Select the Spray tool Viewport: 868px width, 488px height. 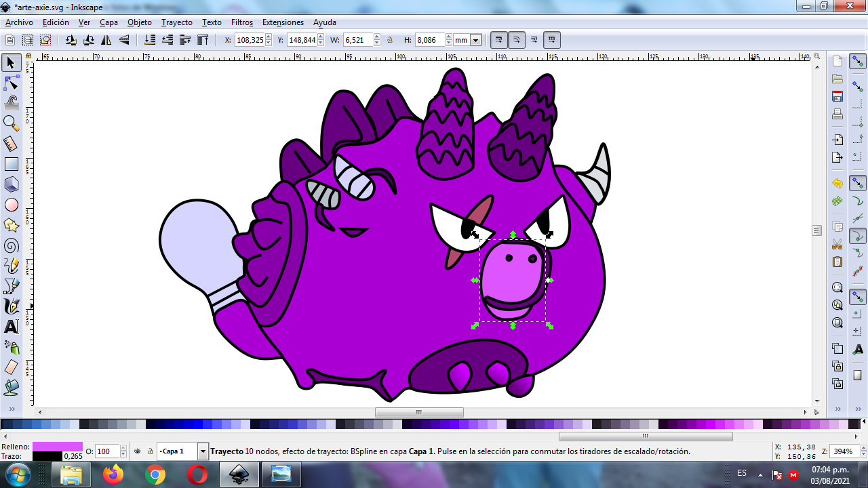coord(11,347)
